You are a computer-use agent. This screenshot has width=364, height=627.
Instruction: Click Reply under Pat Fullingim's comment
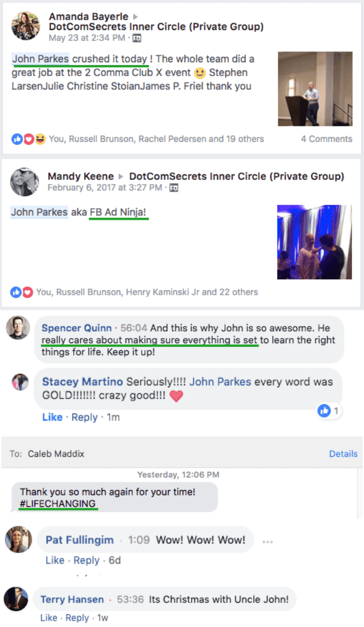87,560
